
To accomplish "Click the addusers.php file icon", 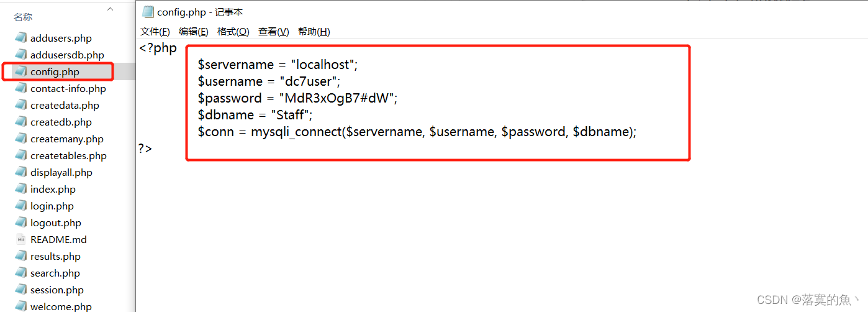I will [x=21, y=38].
